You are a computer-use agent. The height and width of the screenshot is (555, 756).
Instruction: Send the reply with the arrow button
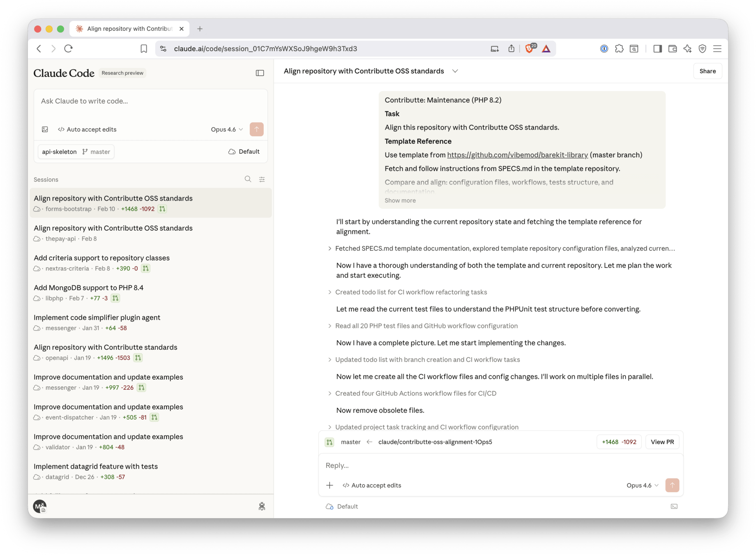[672, 485]
